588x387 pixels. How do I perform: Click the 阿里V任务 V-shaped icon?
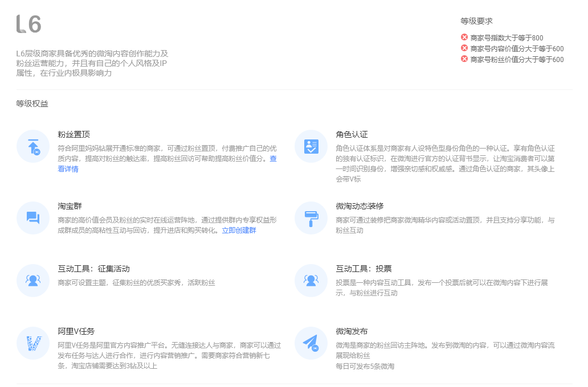coord(33,343)
